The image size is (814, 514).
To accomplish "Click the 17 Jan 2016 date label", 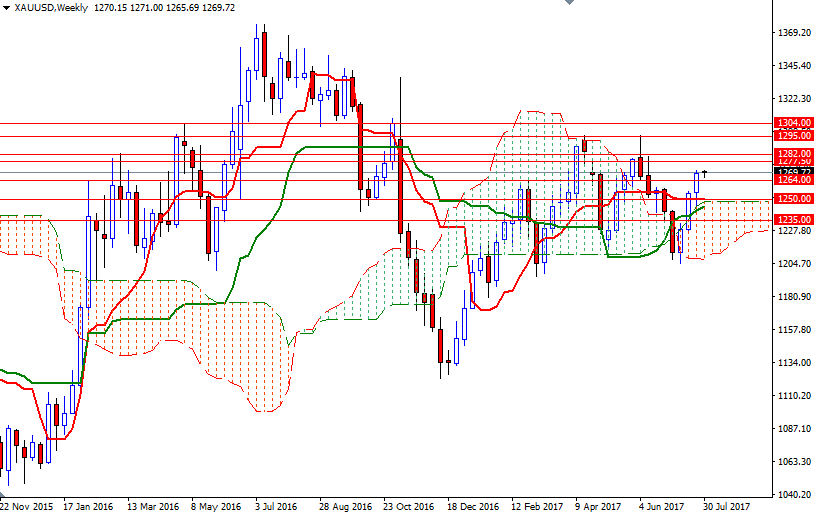I will [88, 507].
